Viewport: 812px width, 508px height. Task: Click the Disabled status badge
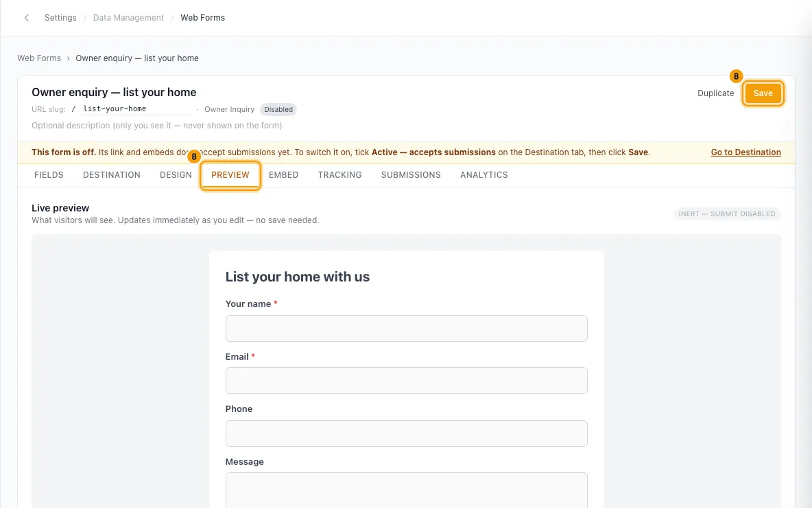[278, 109]
